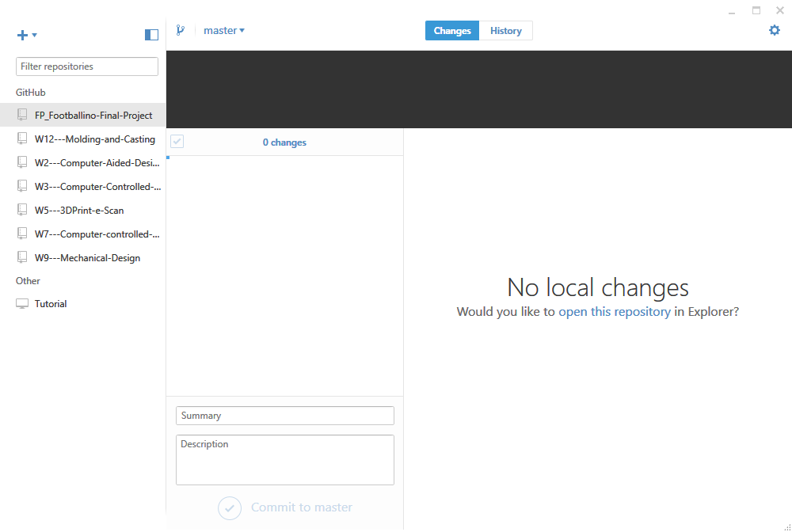Viewport: 792px width, 532px height.
Task: Click the monitor icon beside Tutorial
Action: pyautogui.click(x=22, y=303)
